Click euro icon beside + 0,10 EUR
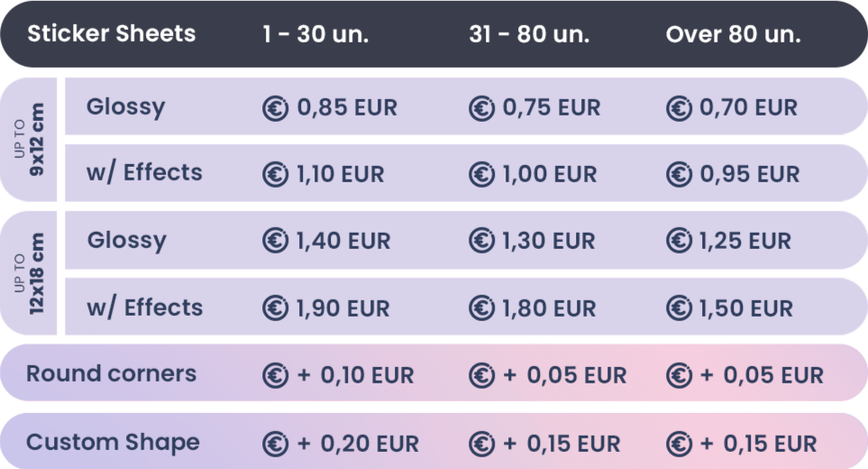Image resolution: width=868 pixels, height=469 pixels. click(275, 375)
